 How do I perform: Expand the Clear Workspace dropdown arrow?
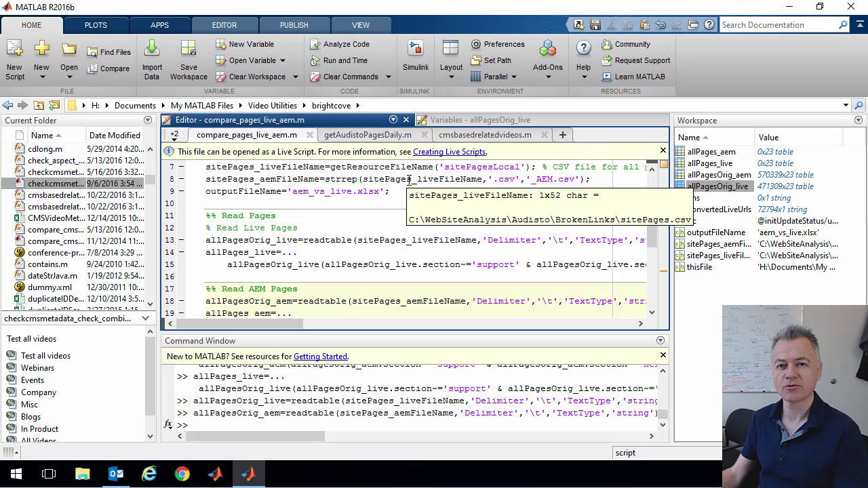coord(295,77)
